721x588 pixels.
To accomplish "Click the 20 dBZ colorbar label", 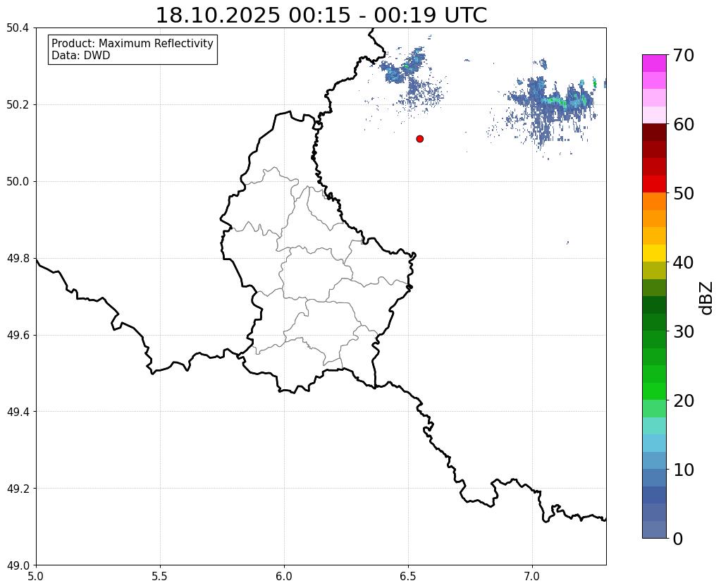I will [684, 400].
